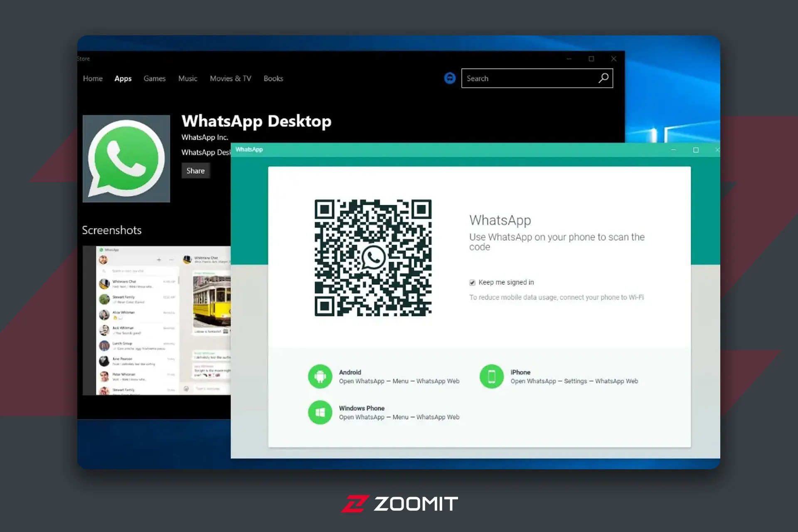Click the WhatsApp window title label
Viewport: 798px width, 532px height.
tap(249, 150)
